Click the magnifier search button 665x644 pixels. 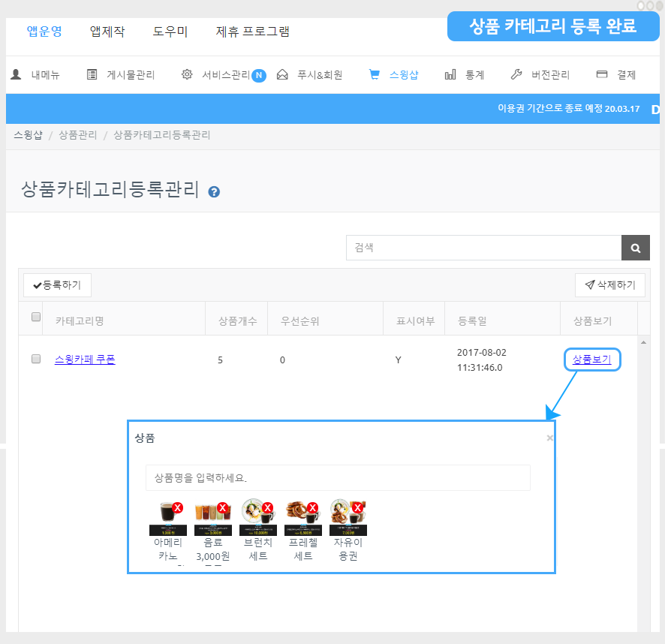pyautogui.click(x=635, y=248)
